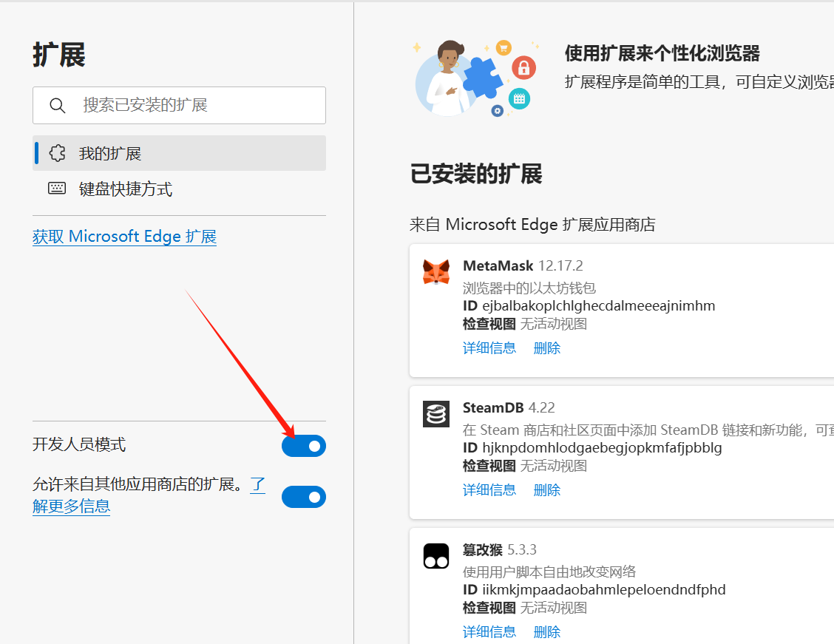Toggle developer mode switch on
Screen dimensions: 834x644
point(304,446)
